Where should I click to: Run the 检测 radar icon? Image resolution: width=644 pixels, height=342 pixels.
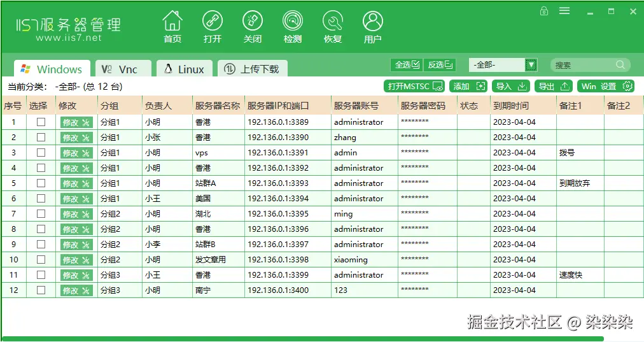click(x=293, y=27)
